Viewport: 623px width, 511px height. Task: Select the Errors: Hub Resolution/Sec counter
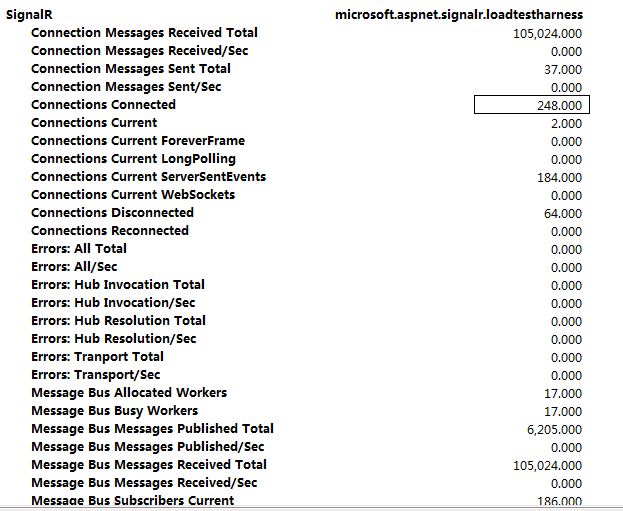coord(114,339)
